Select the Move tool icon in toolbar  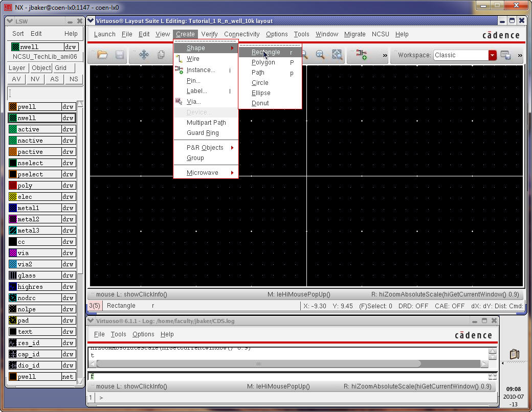(144, 55)
